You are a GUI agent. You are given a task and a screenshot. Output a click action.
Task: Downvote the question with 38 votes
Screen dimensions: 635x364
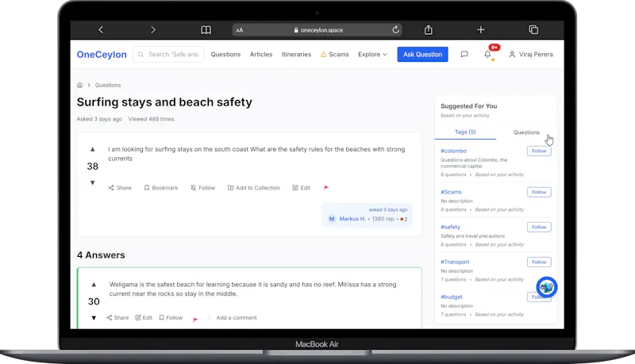click(93, 183)
